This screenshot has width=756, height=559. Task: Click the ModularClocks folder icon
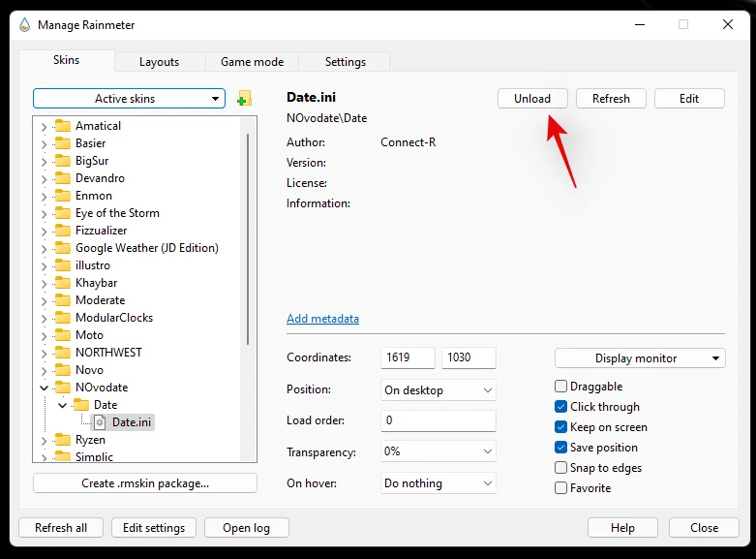coord(62,318)
